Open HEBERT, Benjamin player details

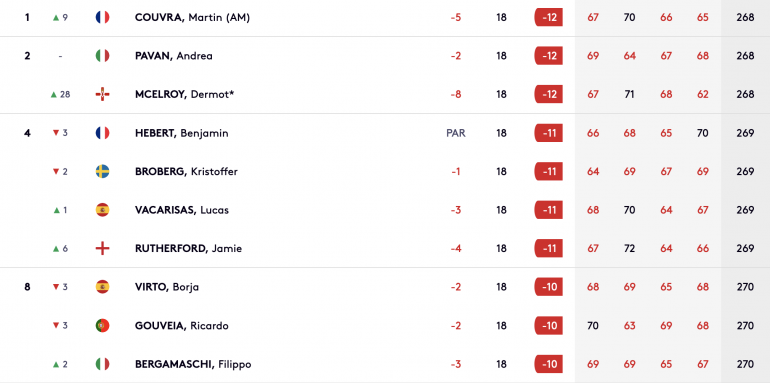(x=182, y=133)
